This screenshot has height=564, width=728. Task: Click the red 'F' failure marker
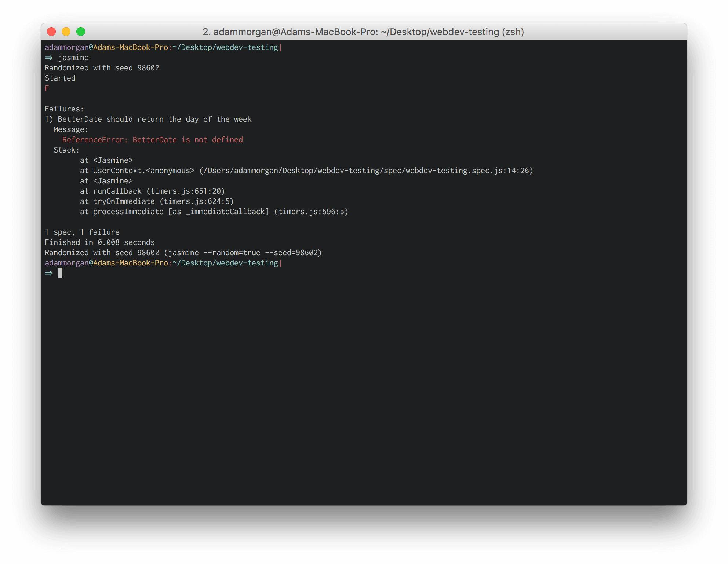tap(47, 88)
